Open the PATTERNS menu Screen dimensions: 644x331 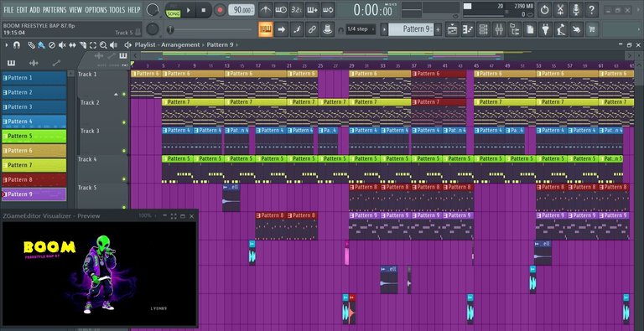[55, 9]
